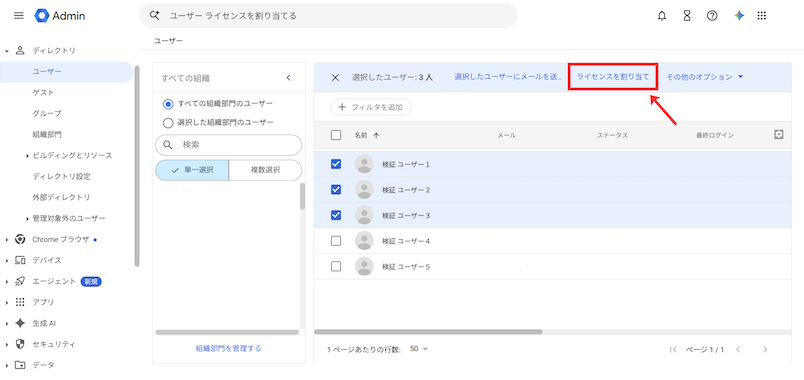Open rows-per-page 50 dropdown
Viewport: 804px width, 380px height.
click(419, 349)
